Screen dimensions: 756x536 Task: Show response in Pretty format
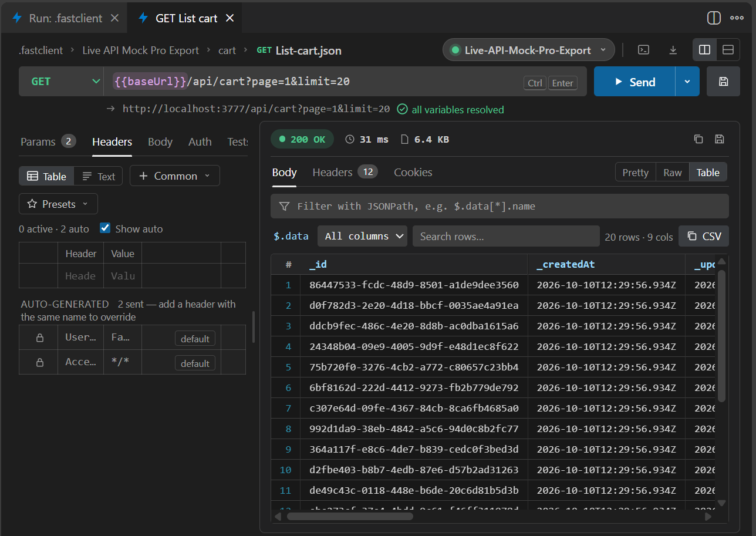click(x=636, y=172)
